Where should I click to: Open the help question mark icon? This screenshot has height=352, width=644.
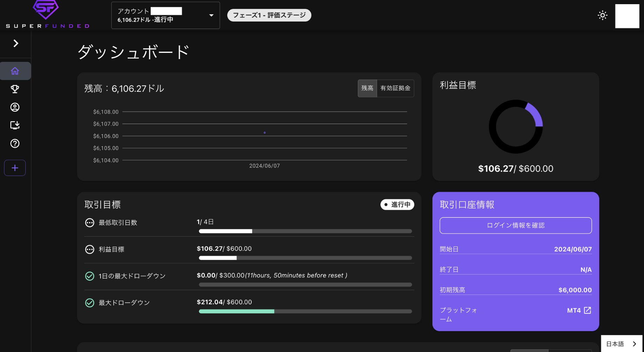[x=15, y=143]
